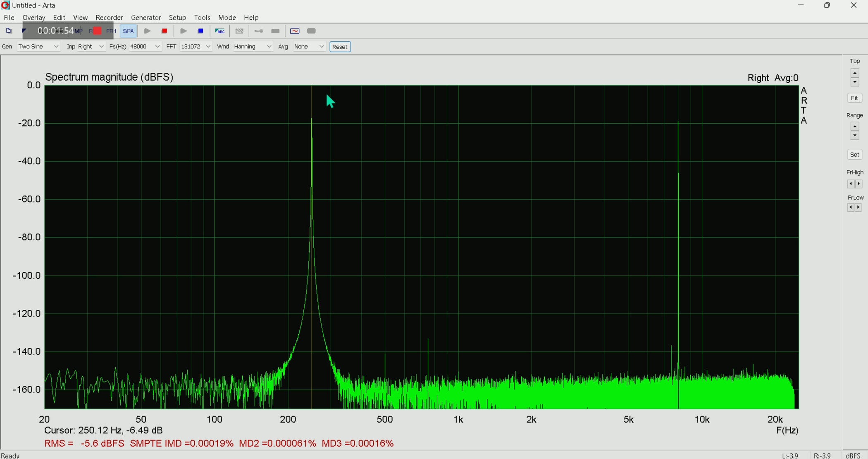Switch to FR1 measurement mode
The width and height of the screenshot is (868, 459).
point(111,31)
